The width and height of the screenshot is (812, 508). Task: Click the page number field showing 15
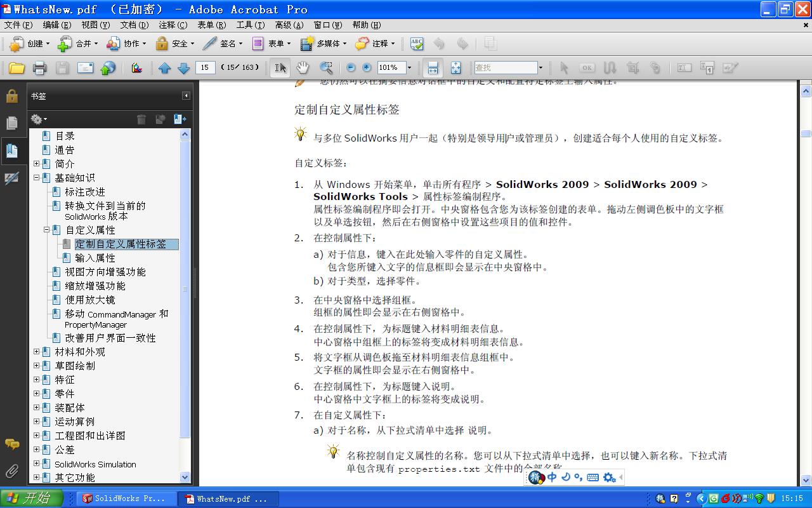(206, 67)
